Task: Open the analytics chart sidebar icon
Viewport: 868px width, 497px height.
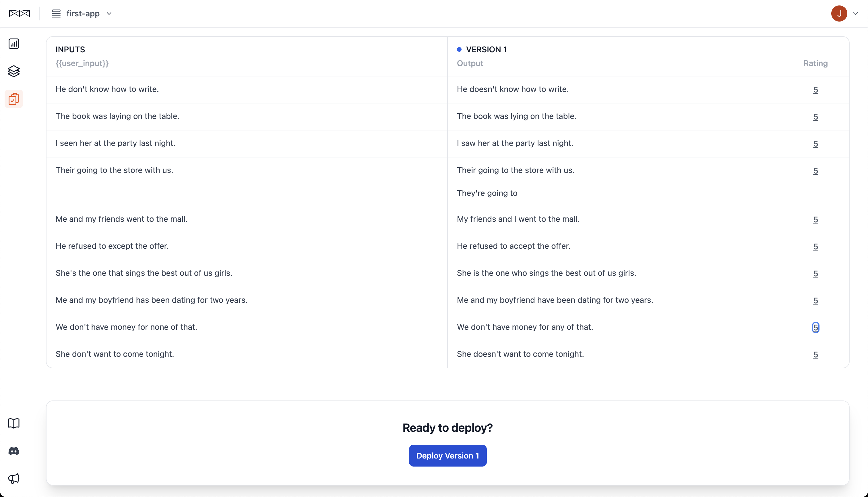Action: [x=14, y=44]
